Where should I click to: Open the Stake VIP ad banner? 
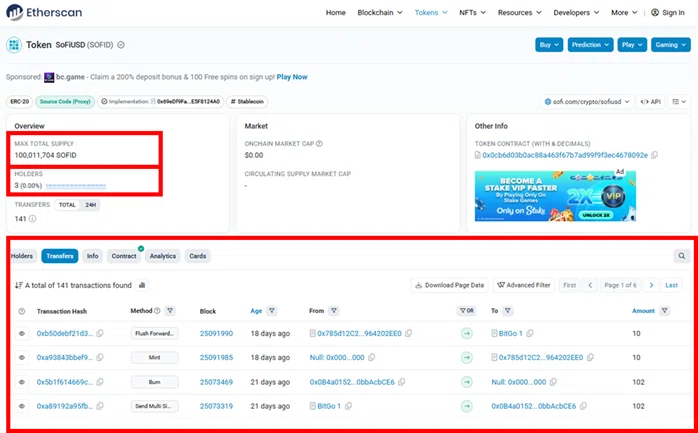pos(555,196)
